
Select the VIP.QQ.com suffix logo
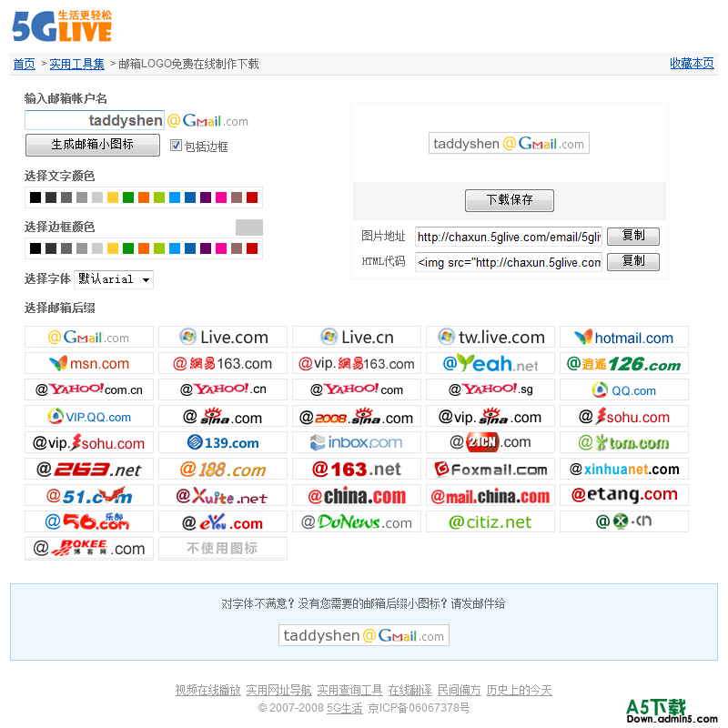pos(88,417)
